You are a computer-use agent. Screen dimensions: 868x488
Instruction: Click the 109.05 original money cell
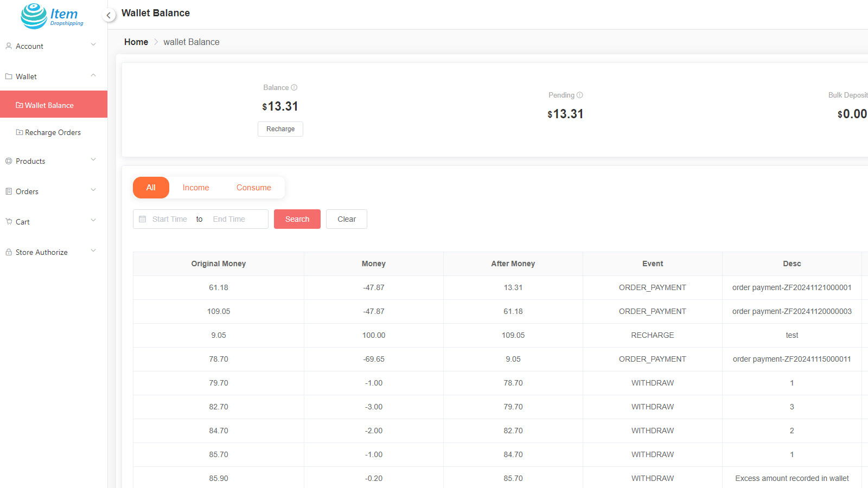219,311
